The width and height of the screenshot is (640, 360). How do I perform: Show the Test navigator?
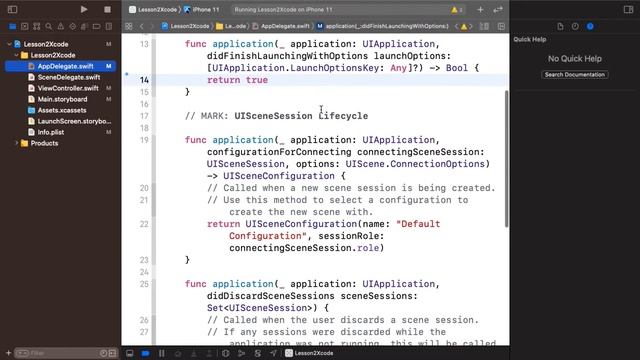pos(73,27)
